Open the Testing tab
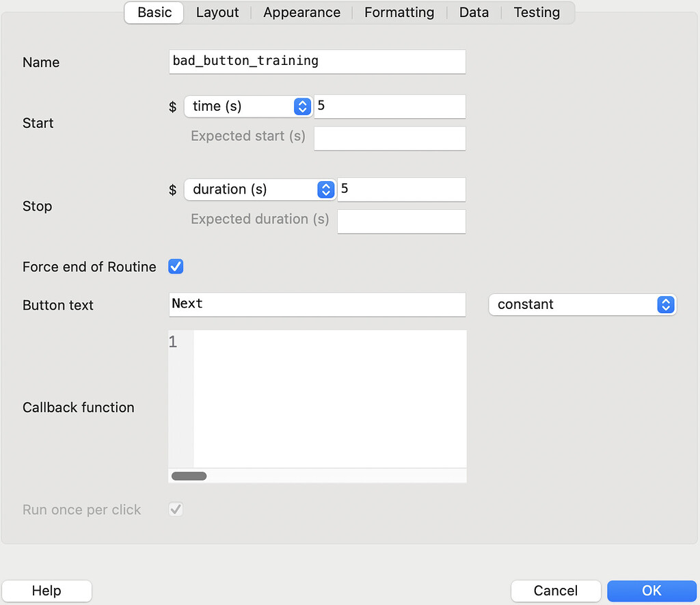Screen dimensions: 700x605 click(537, 12)
